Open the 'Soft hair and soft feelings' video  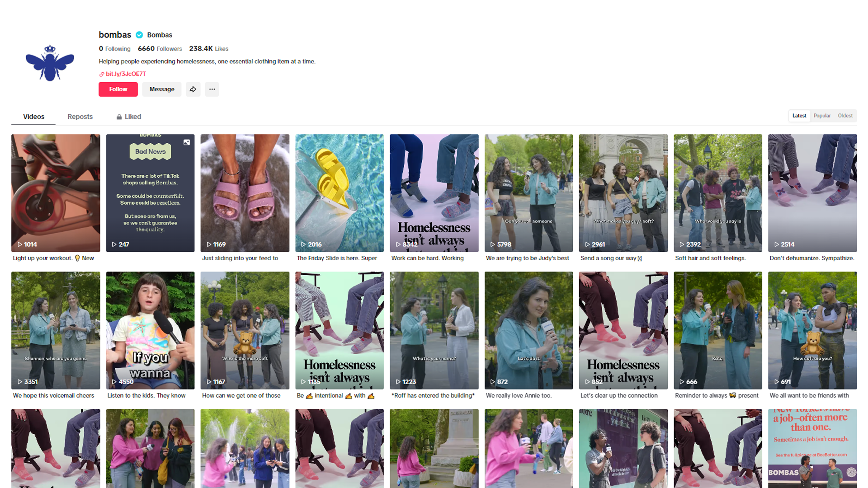coord(718,193)
